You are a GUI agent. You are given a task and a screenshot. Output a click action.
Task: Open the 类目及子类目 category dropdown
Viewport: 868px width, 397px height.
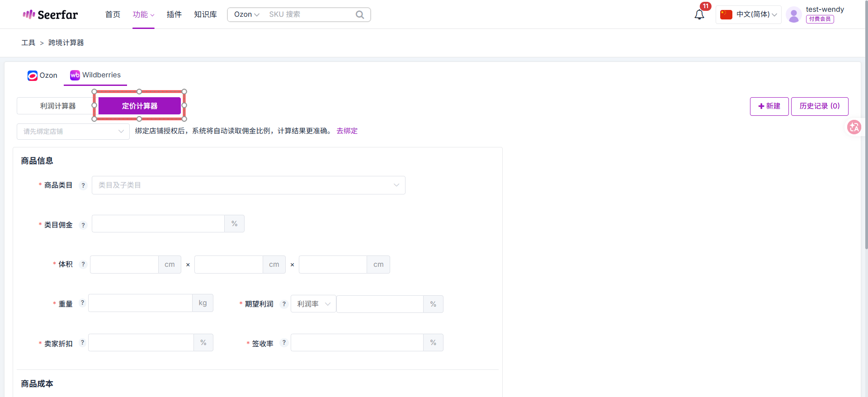point(248,185)
